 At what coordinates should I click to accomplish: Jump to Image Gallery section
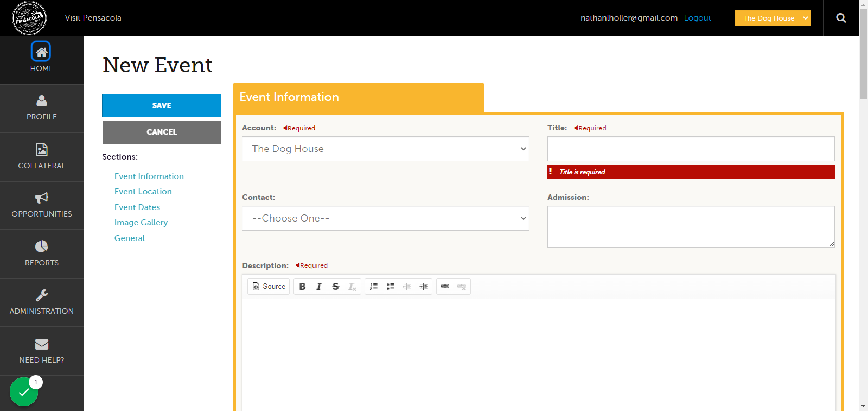141,223
